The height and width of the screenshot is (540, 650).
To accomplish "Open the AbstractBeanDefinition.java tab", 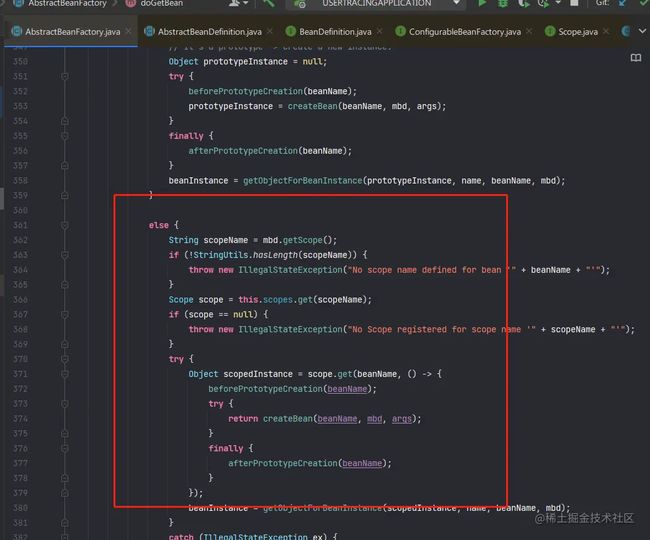I will coord(209,31).
